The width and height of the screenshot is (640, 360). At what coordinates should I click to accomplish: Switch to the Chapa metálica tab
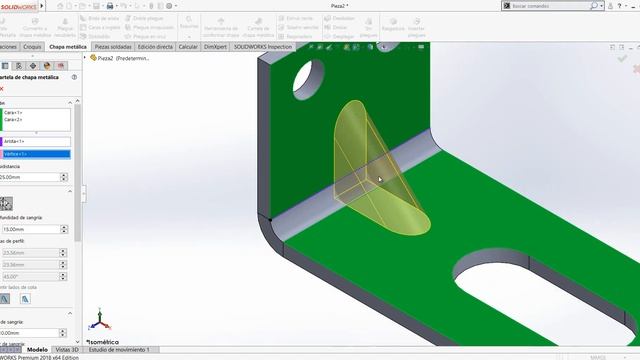coord(68,47)
